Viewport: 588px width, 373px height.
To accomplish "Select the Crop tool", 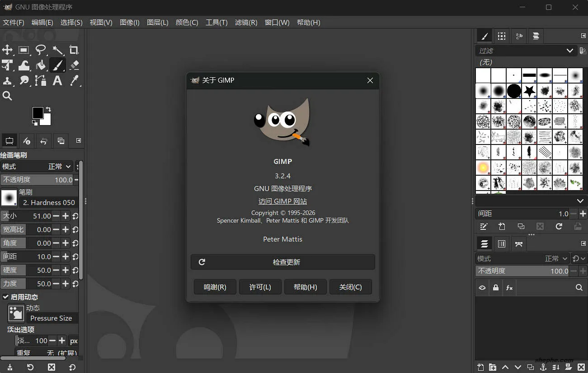I will [74, 50].
